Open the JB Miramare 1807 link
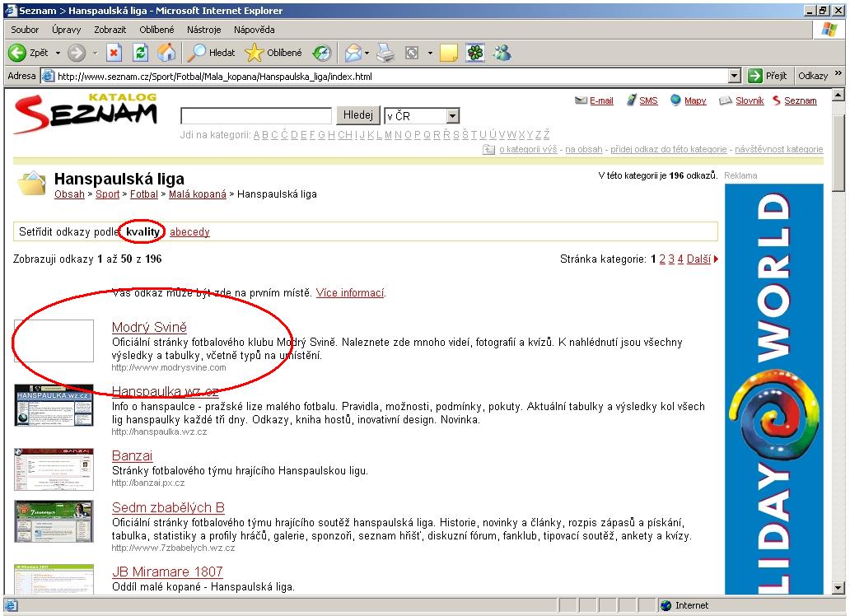 click(167, 572)
